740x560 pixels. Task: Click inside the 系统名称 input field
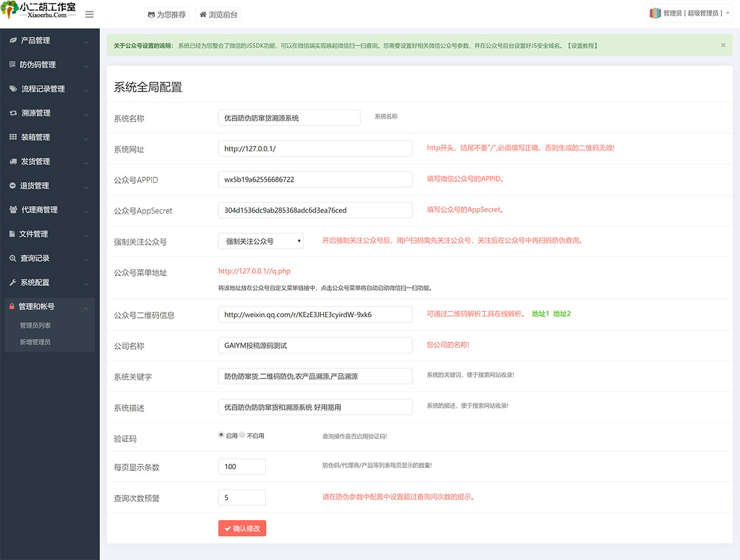(x=289, y=117)
